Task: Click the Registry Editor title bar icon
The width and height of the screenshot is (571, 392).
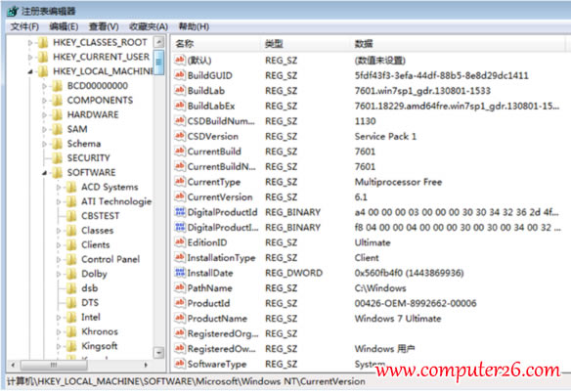Action: pyautogui.click(x=13, y=12)
